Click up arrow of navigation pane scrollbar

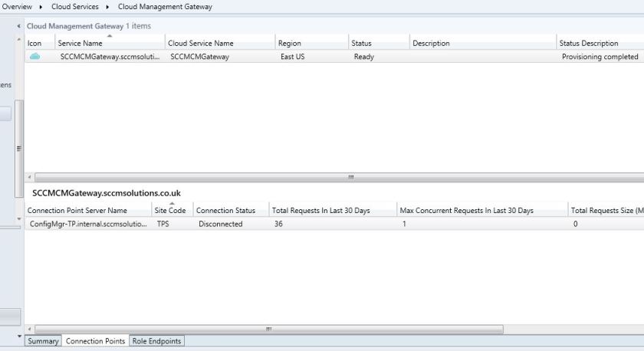pos(19,39)
